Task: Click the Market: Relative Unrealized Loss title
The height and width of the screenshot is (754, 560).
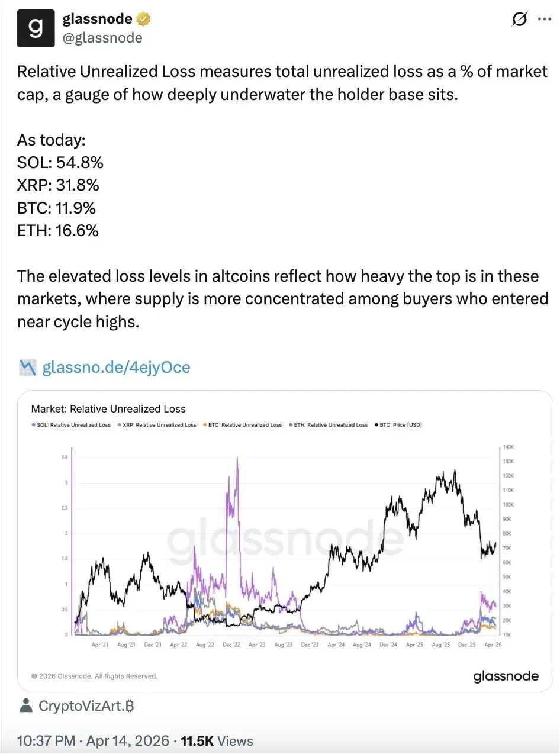Action: 108,409
